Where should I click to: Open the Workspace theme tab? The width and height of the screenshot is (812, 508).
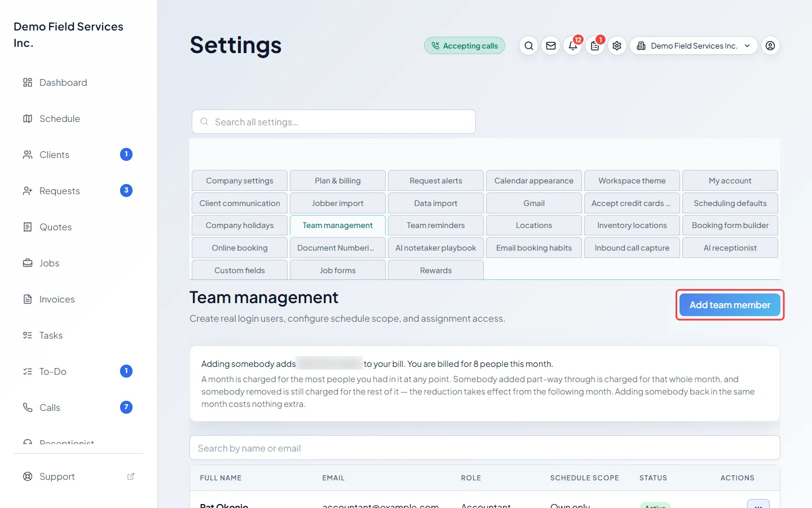coord(632,181)
